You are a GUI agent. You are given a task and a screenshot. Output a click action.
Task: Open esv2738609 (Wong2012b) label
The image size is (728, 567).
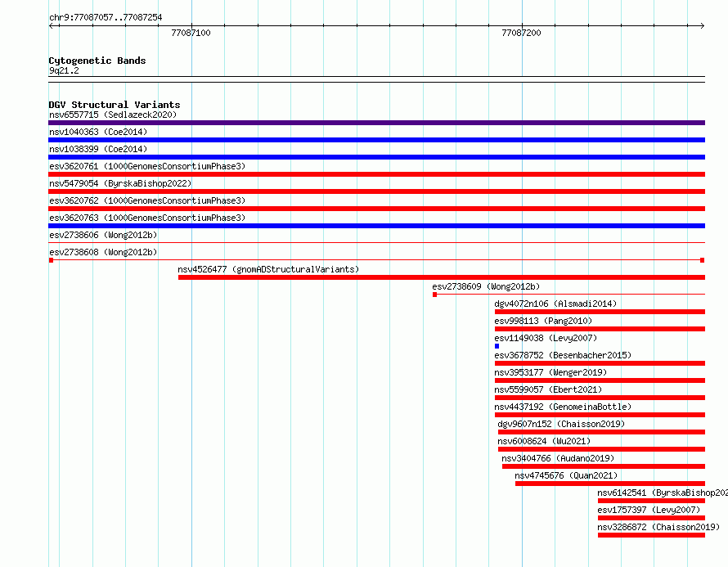(x=486, y=286)
